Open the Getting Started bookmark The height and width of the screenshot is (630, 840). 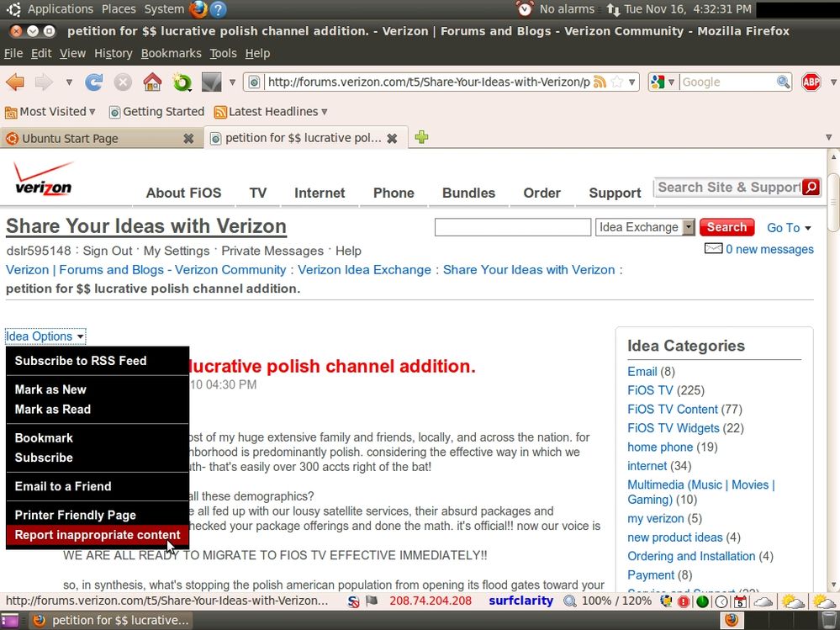(156, 111)
